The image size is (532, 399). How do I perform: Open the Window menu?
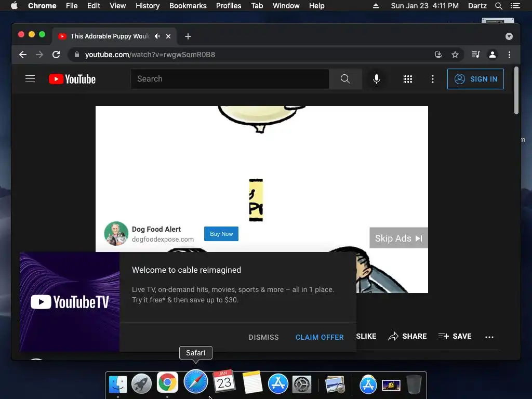click(286, 6)
